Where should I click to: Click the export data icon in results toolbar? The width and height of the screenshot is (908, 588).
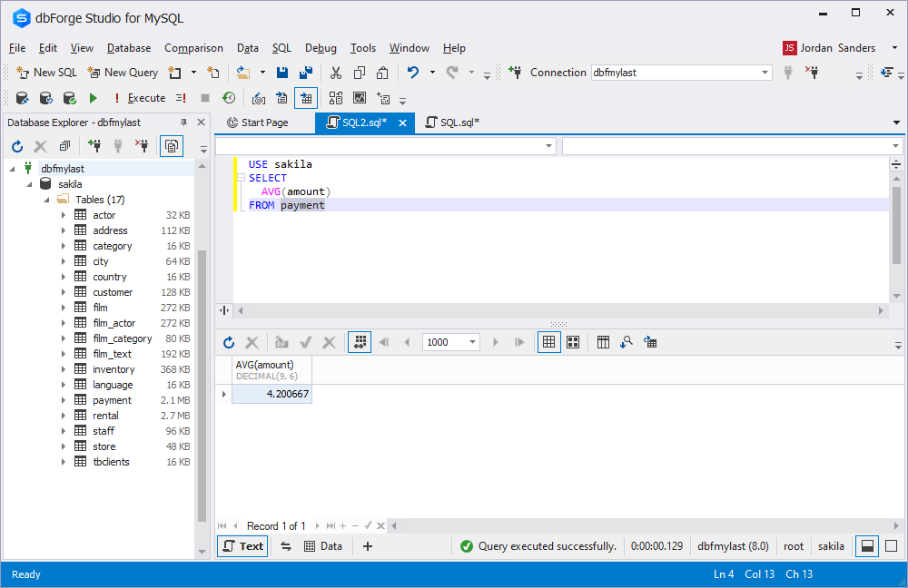coord(650,342)
